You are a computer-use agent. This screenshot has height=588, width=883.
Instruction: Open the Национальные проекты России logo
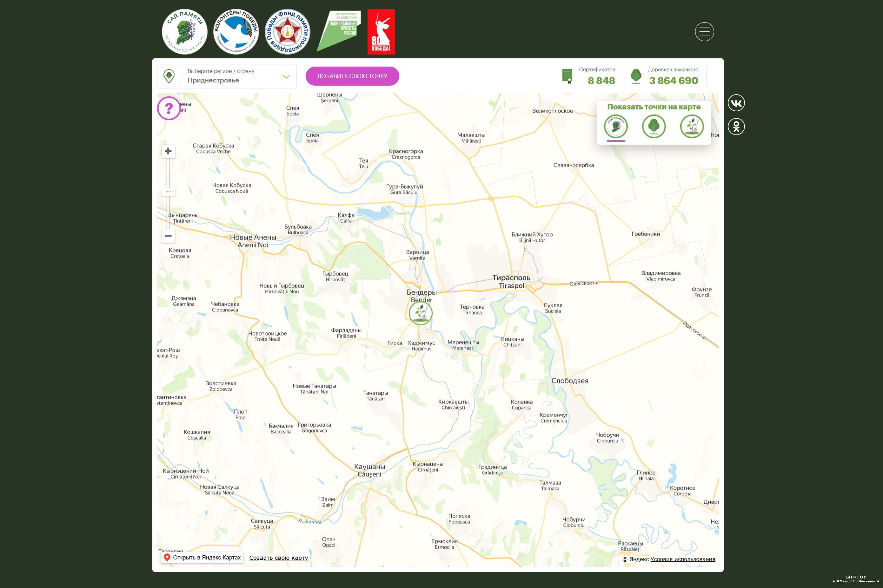(339, 31)
